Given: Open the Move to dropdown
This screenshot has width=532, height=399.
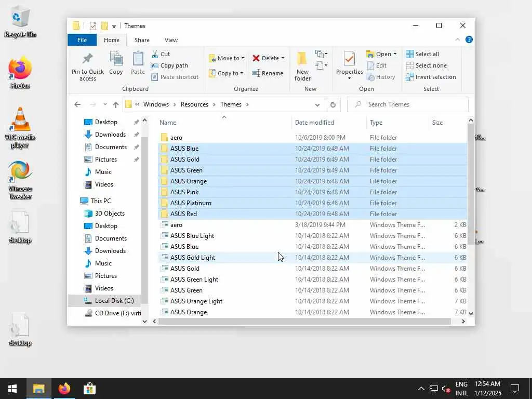Looking at the screenshot, I should tap(227, 58).
